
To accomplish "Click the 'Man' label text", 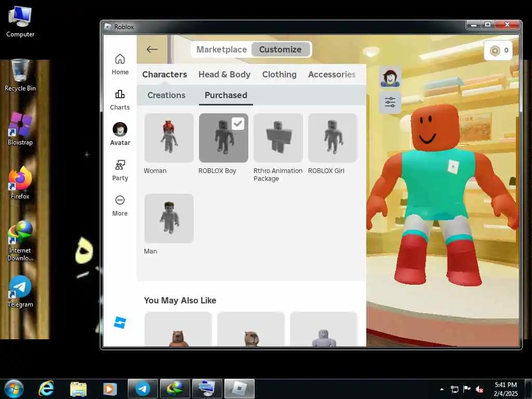I will pyautogui.click(x=150, y=251).
